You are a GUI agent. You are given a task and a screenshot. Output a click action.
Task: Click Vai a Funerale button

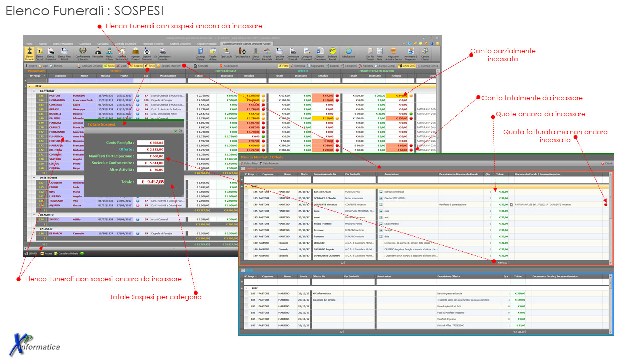269,163
